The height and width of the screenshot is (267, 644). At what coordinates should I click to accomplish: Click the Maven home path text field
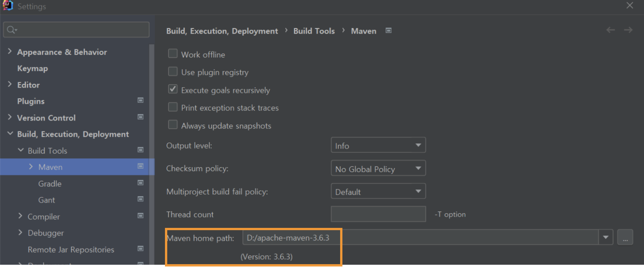click(x=420, y=237)
